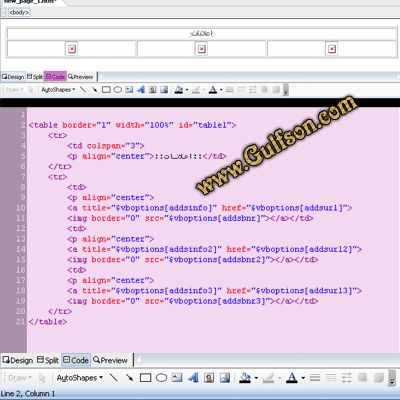Switch to the lower Code view tab
The image size is (400, 400).
coord(76,360)
